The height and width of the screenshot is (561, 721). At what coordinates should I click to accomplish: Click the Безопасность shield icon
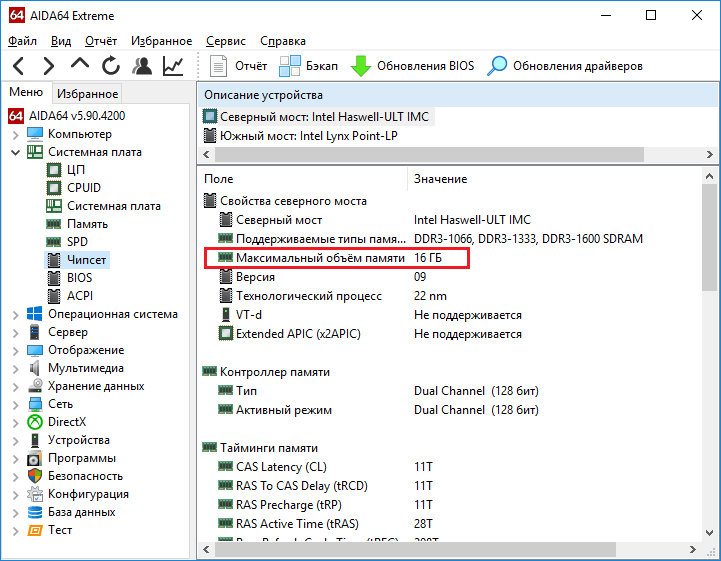34,476
